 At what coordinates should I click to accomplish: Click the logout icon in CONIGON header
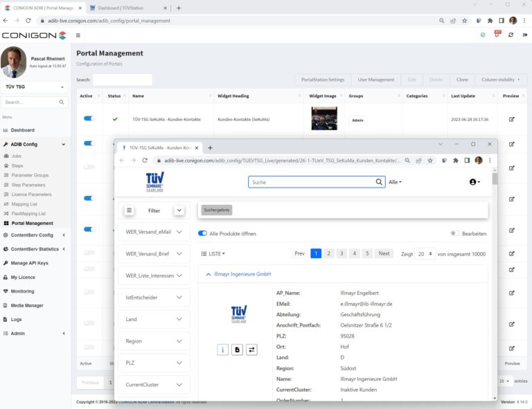(x=525, y=35)
